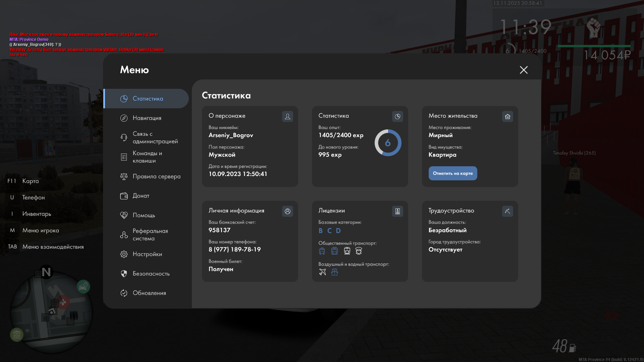Open the Донат section
The image size is (644, 362).
click(141, 196)
